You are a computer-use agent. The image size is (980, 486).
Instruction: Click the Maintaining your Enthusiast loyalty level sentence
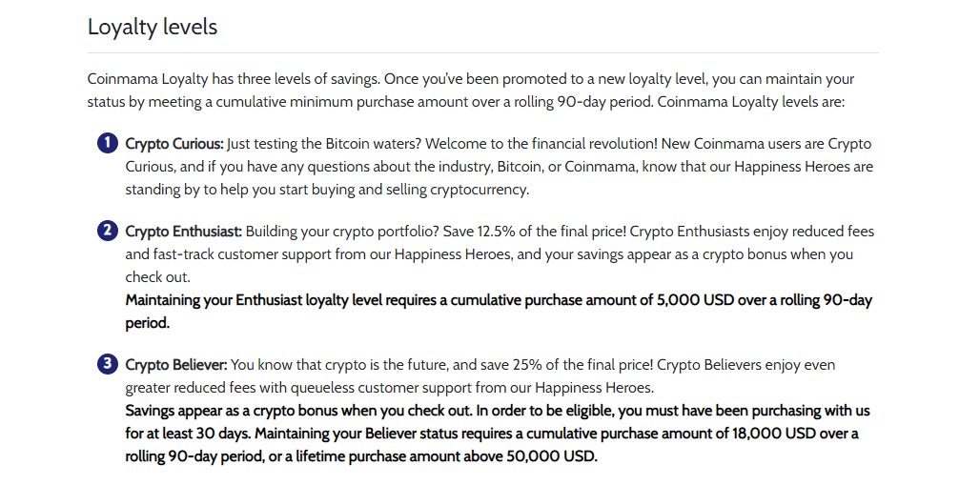tap(499, 312)
